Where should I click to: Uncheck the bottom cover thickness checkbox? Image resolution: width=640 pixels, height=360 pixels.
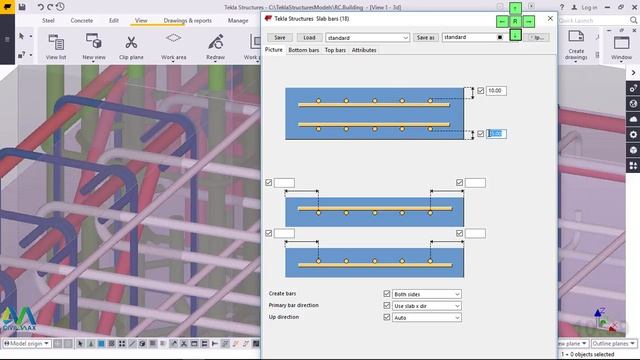481,134
